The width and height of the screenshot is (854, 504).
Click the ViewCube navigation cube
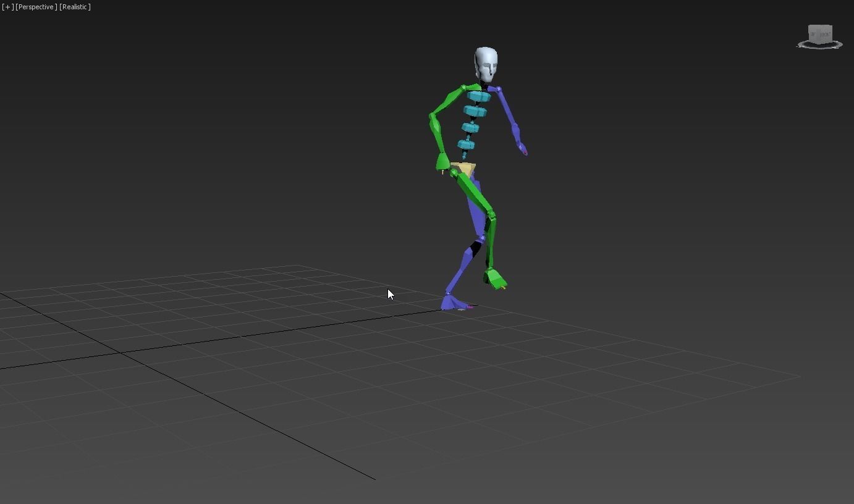pyautogui.click(x=820, y=35)
